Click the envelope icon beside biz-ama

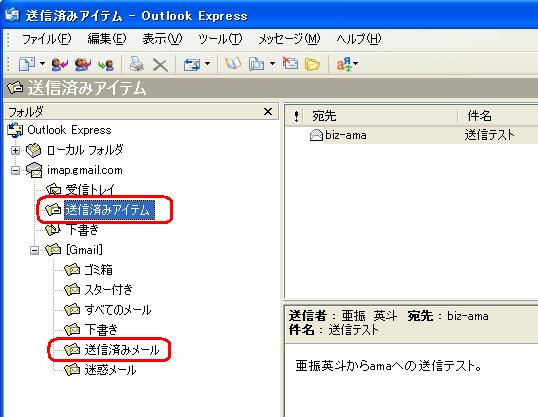[x=316, y=136]
